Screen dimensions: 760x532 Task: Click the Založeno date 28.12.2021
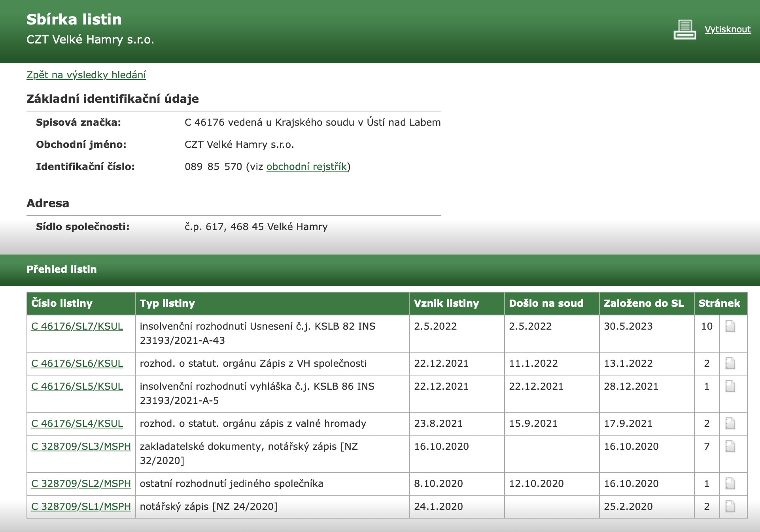[631, 387]
